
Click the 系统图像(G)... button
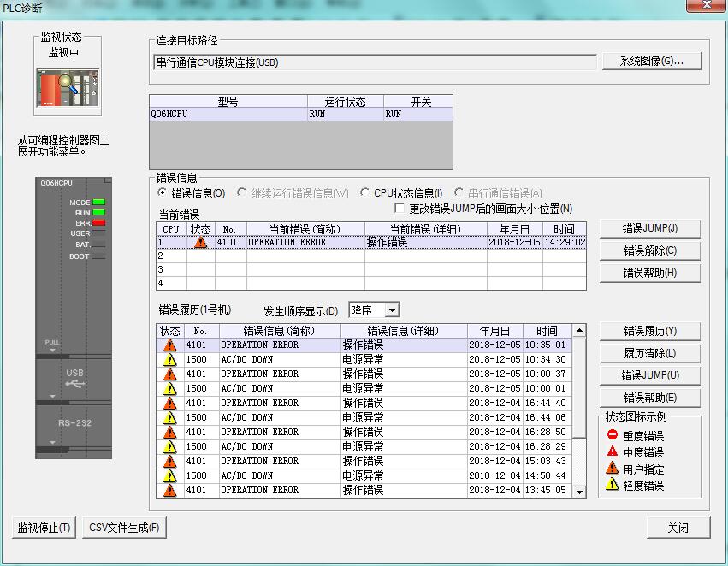point(650,62)
